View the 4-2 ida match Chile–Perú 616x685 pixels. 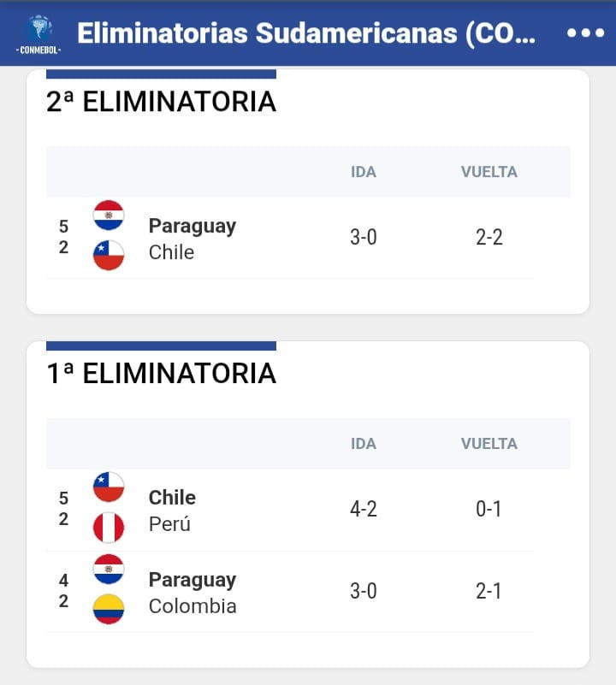coord(363,510)
